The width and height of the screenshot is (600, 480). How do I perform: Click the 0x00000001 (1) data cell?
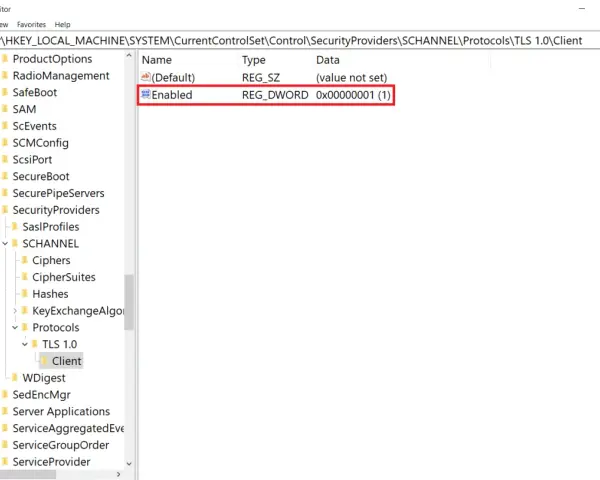[353, 95]
